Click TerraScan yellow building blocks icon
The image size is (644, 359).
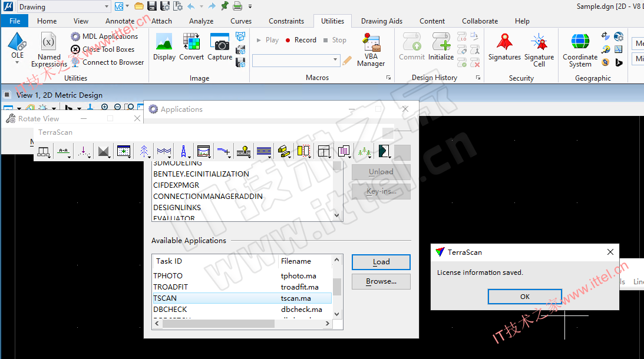284,151
